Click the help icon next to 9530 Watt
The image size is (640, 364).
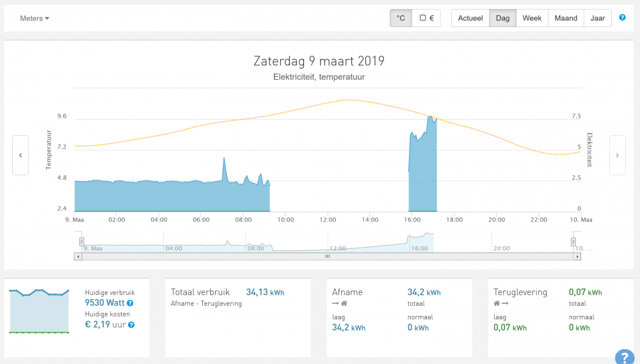(130, 303)
